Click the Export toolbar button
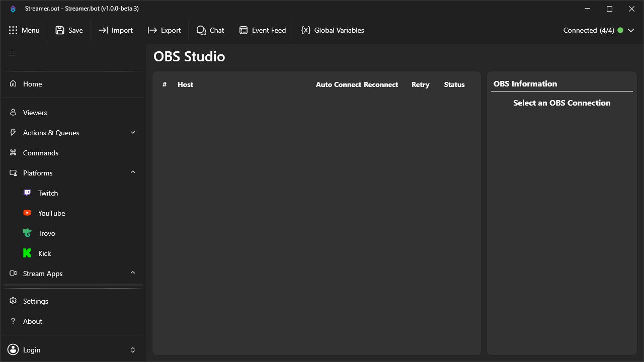 click(164, 30)
